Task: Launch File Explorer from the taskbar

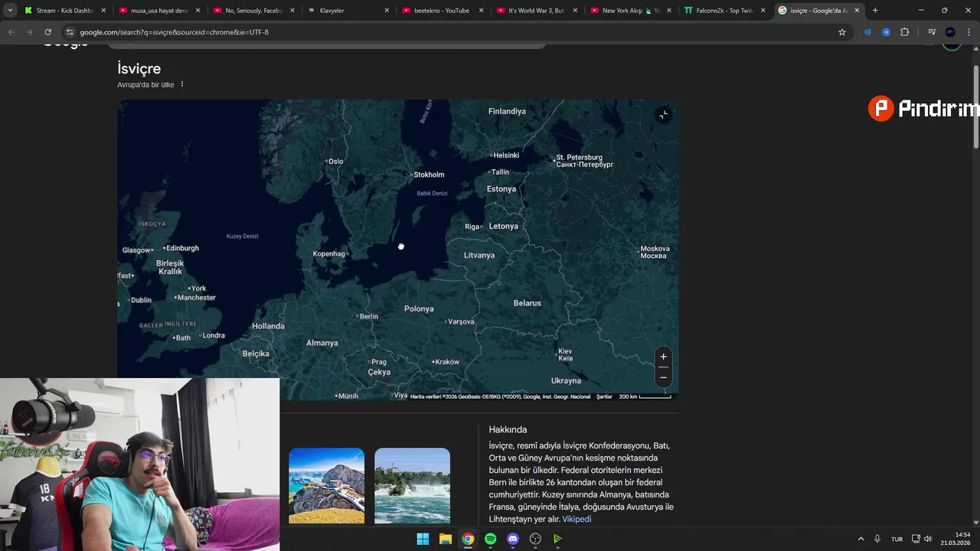Action: point(445,539)
